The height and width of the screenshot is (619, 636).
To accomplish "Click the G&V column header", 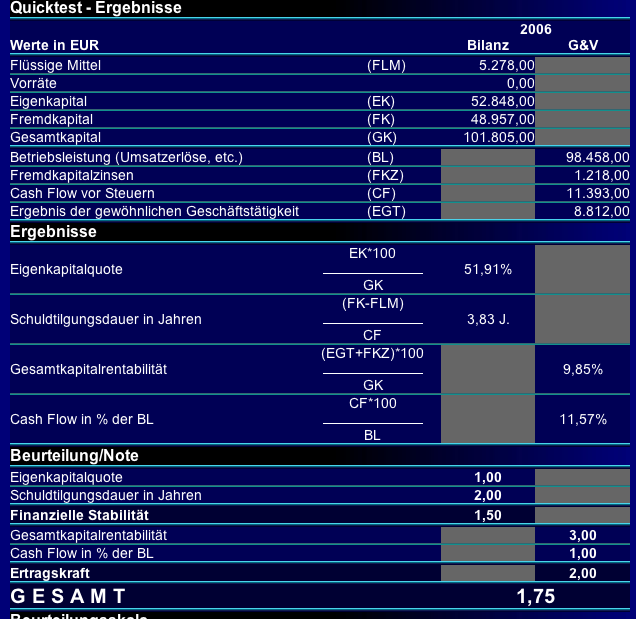I will (x=583, y=45).
